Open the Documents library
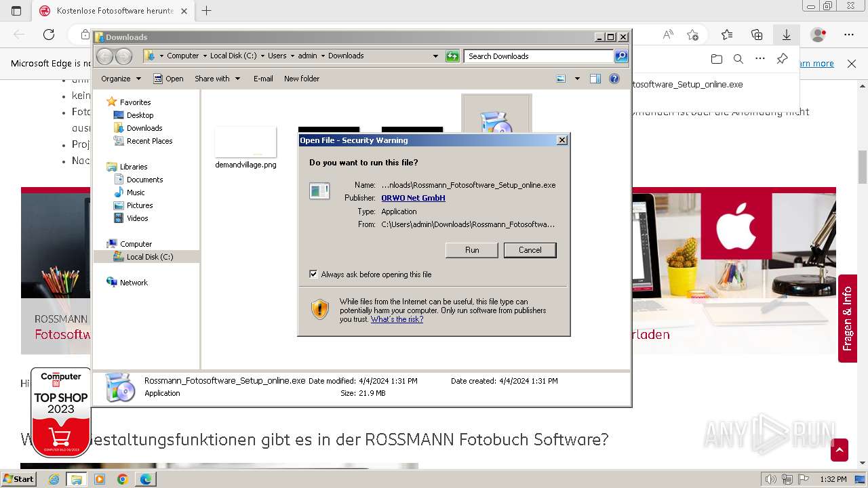868x488 pixels. coord(144,180)
